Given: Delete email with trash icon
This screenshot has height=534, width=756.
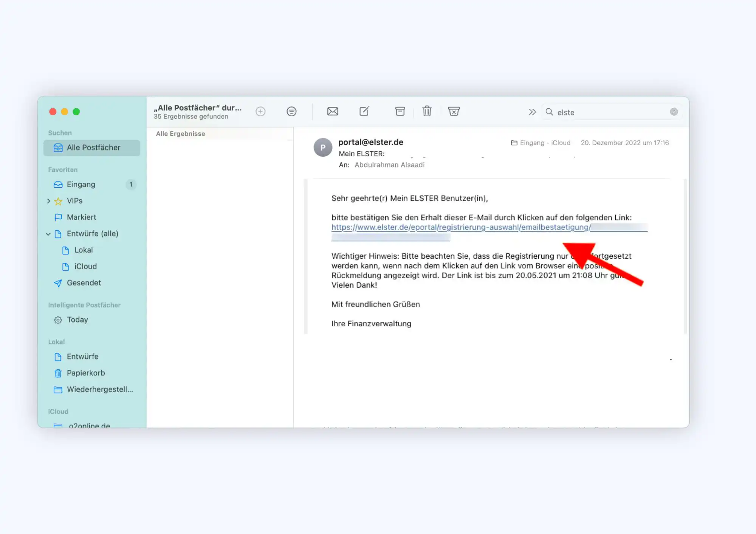Looking at the screenshot, I should [427, 111].
